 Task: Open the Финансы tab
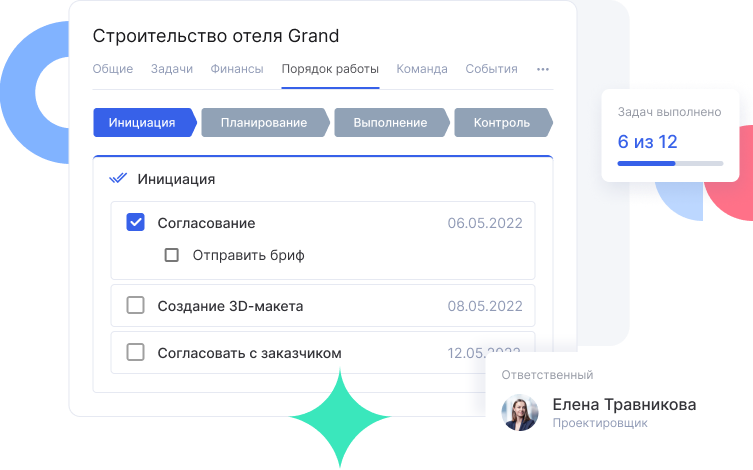[x=237, y=69]
